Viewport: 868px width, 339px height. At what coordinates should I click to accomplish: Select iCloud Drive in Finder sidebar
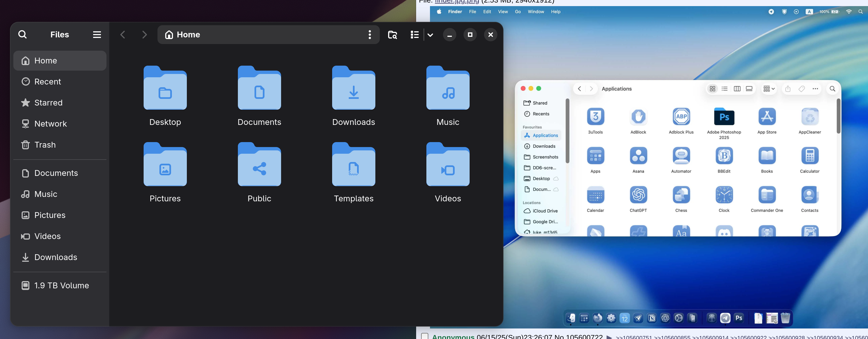(541, 211)
